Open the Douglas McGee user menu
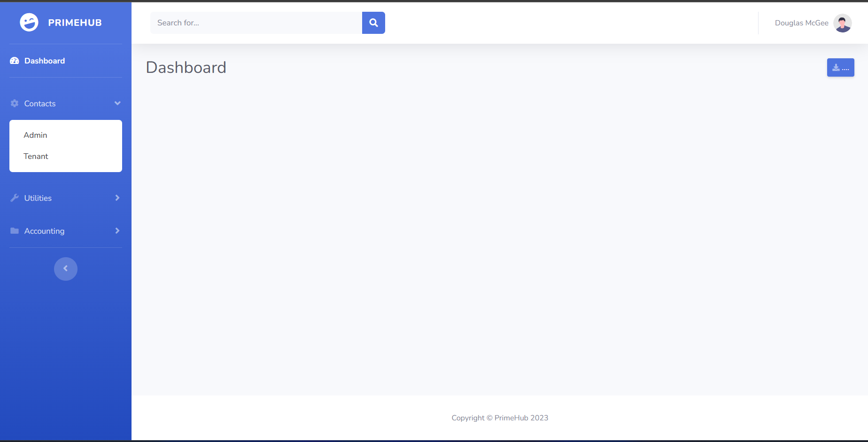 click(801, 23)
